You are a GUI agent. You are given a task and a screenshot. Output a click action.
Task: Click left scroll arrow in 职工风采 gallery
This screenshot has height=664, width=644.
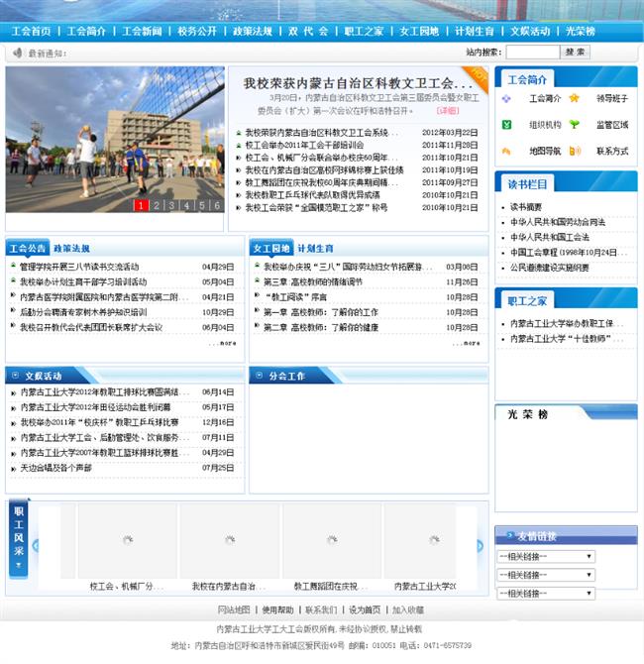point(35,545)
